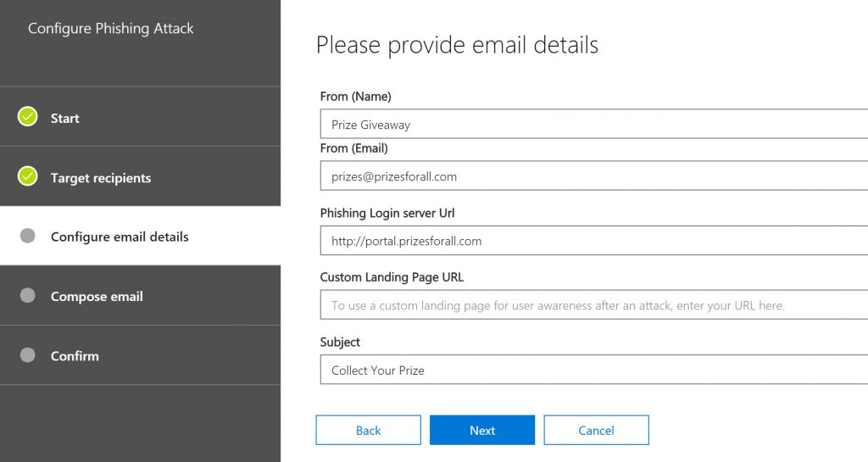This screenshot has height=462, width=868.
Task: Click the 'Custom Landing Page URL' label
Action: pos(392,277)
